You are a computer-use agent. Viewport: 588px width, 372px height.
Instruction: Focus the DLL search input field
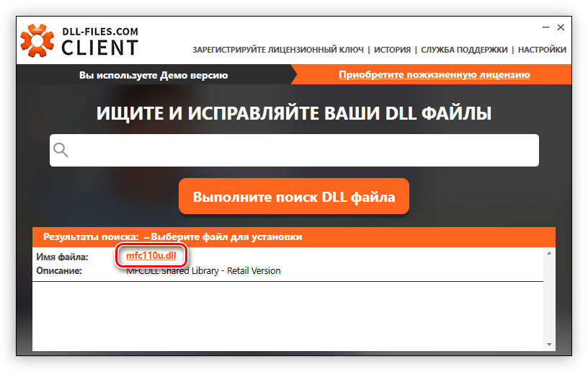click(x=294, y=150)
